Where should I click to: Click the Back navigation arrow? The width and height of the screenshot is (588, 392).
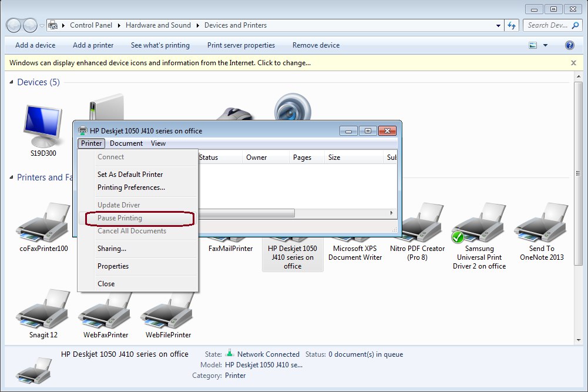point(14,25)
